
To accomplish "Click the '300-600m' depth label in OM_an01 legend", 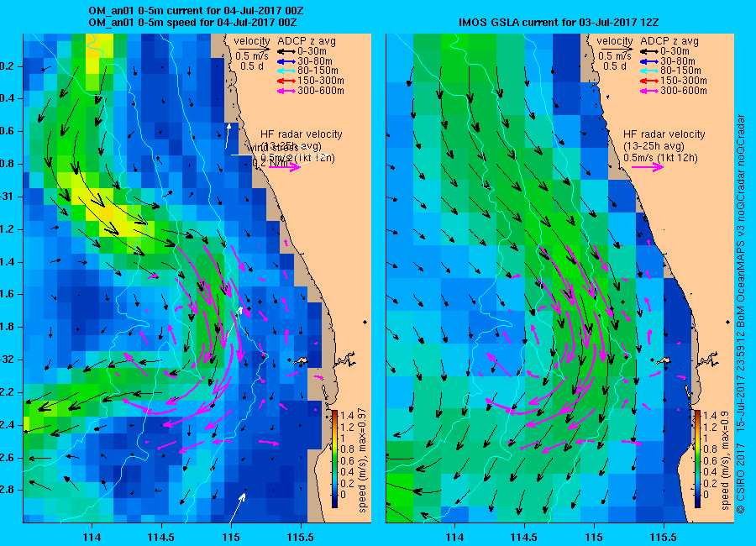I will (321, 91).
